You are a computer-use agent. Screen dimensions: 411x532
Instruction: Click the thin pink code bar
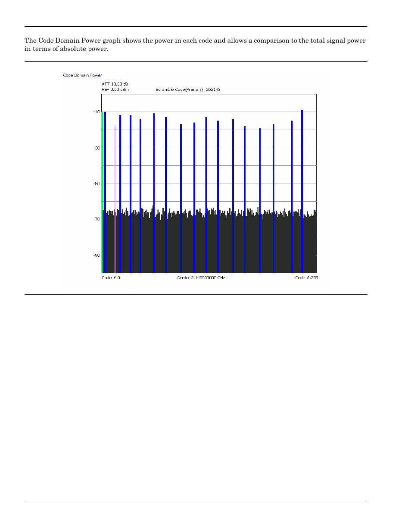(115, 199)
